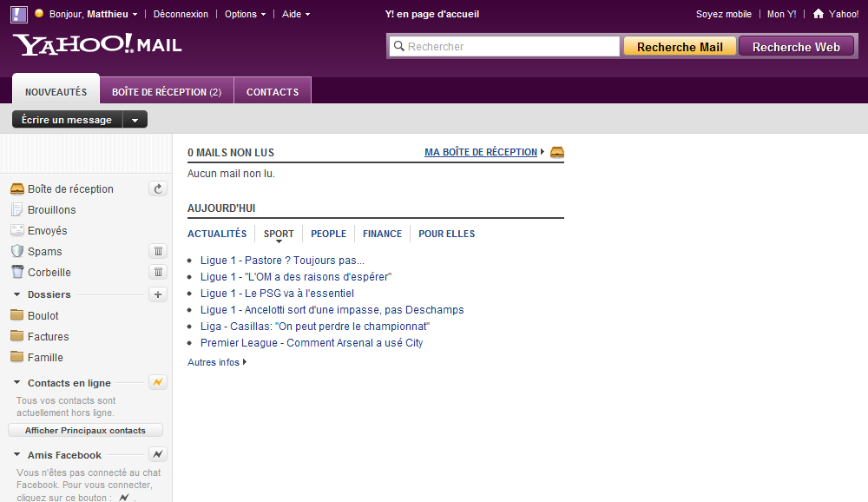868x502 pixels.
Task: Open the Brouillons folder
Action: [51, 210]
